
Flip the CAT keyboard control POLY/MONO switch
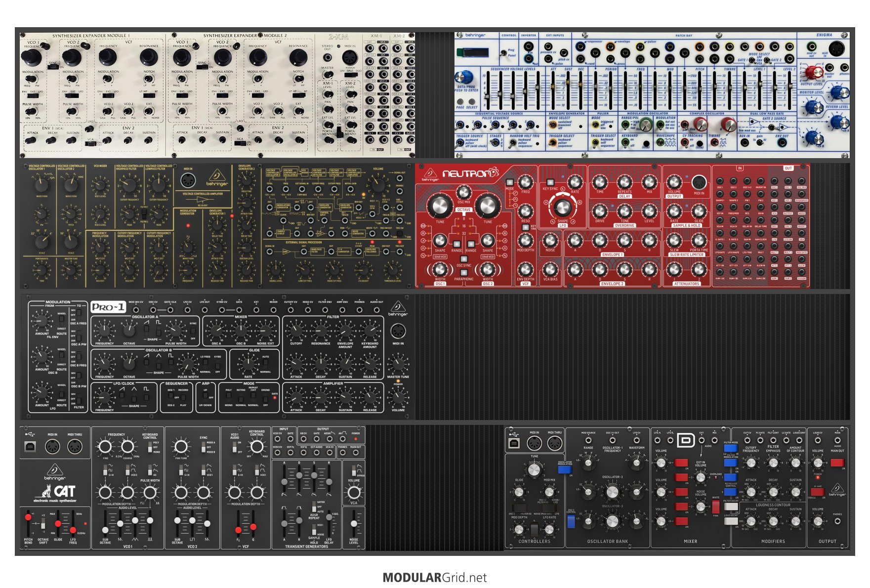click(150, 447)
